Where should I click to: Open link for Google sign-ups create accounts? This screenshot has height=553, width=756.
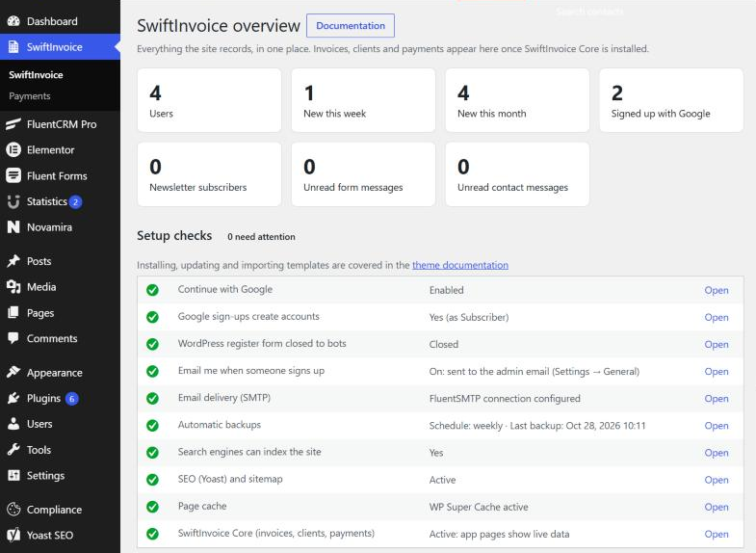coord(716,317)
